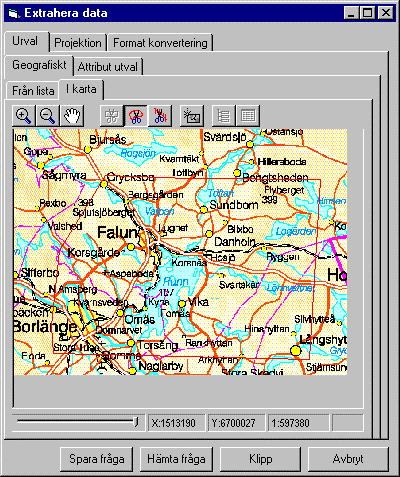The height and width of the screenshot is (477, 400).
Task: Click the Sundborn place label
Action: tap(234, 205)
